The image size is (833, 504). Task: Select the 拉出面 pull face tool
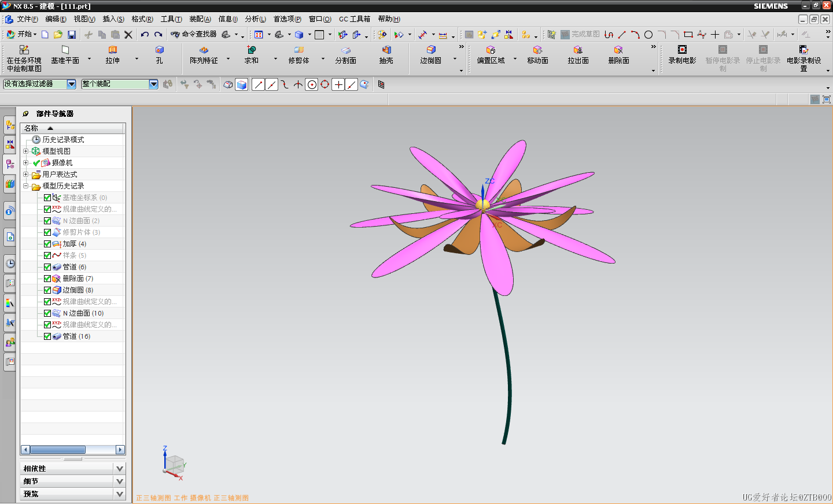coord(578,55)
